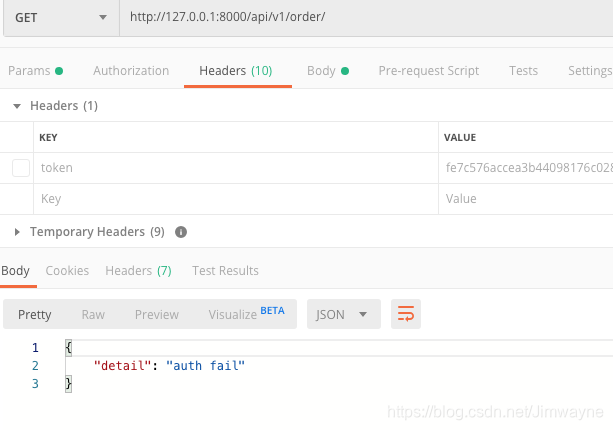The height and width of the screenshot is (430, 613).
Task: Enable the token header checkbox
Action: tap(21, 168)
